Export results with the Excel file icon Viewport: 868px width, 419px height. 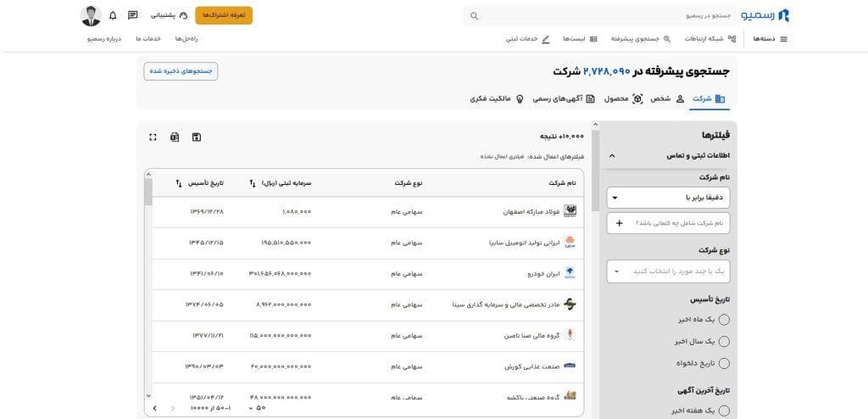point(175,137)
